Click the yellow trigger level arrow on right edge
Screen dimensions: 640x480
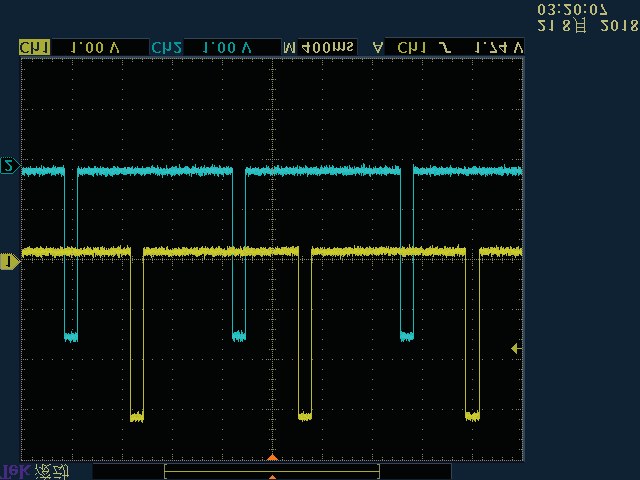click(x=516, y=348)
